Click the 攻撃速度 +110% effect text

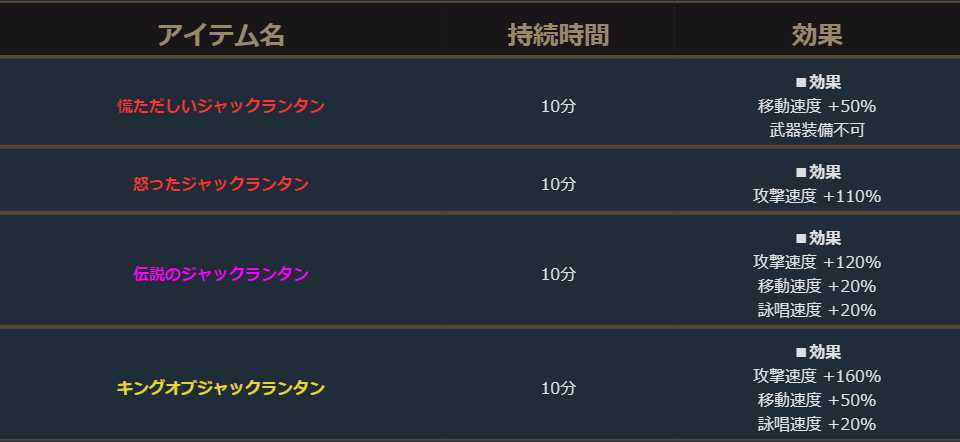click(817, 196)
